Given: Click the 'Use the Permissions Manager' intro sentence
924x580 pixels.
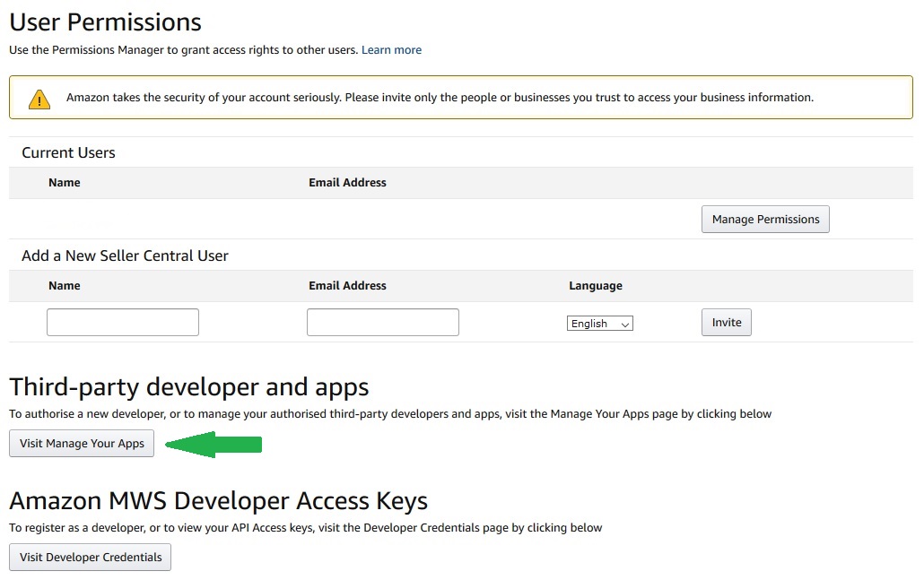Looking at the screenshot, I should click(x=183, y=50).
